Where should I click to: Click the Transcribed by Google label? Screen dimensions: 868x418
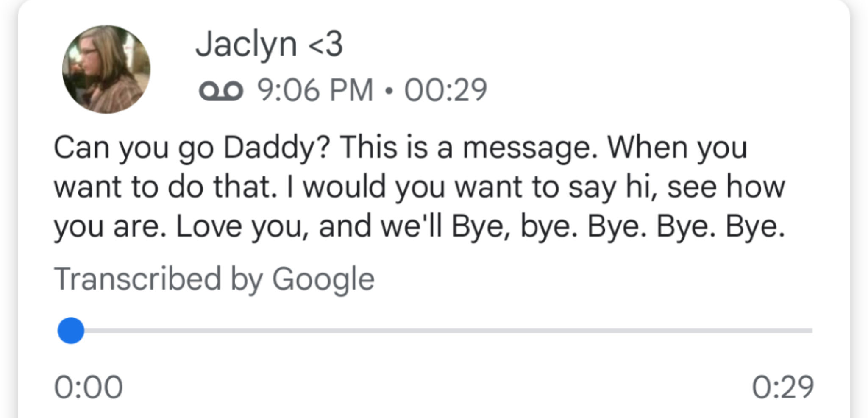[x=214, y=279]
